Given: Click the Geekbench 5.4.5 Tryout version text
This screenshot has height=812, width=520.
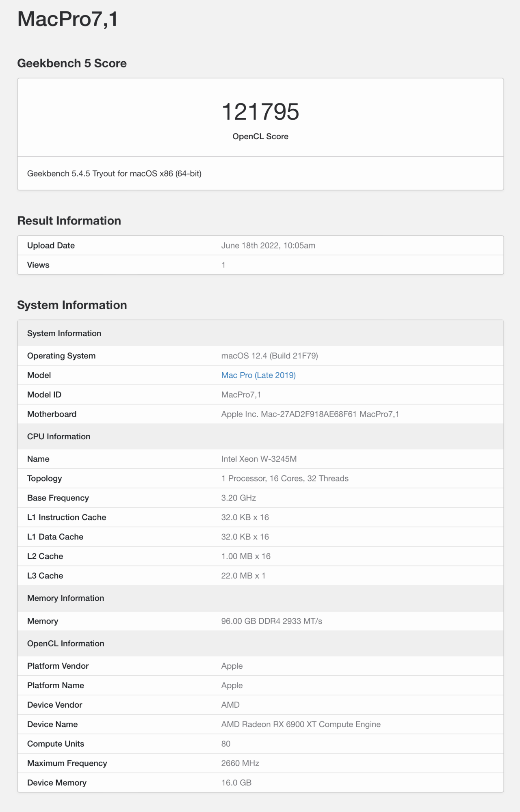Looking at the screenshot, I should coord(114,174).
